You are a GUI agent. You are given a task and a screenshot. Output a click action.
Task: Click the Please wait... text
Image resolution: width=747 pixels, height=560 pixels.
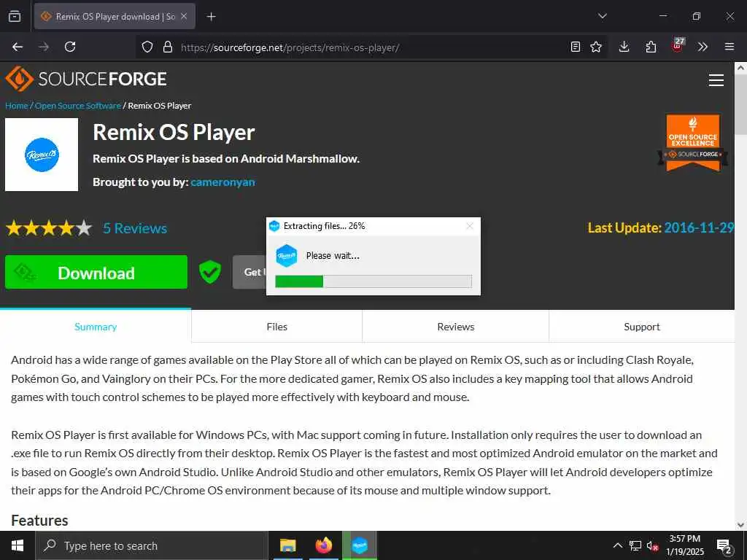coord(333,256)
